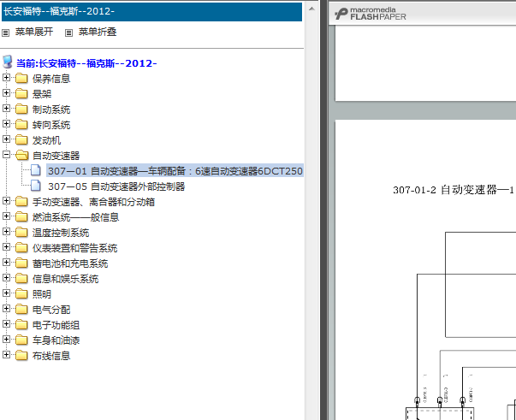Click the 电子功能组 folder icon
Viewport: 516px width, 420px height.
(x=21, y=325)
